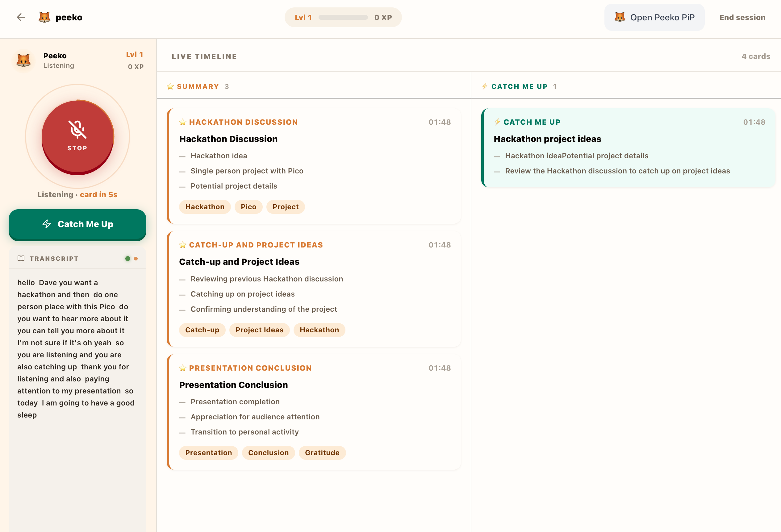The height and width of the screenshot is (532, 781).
Task: Click the lightning icon on the Catch Me Up card
Action: (497, 122)
